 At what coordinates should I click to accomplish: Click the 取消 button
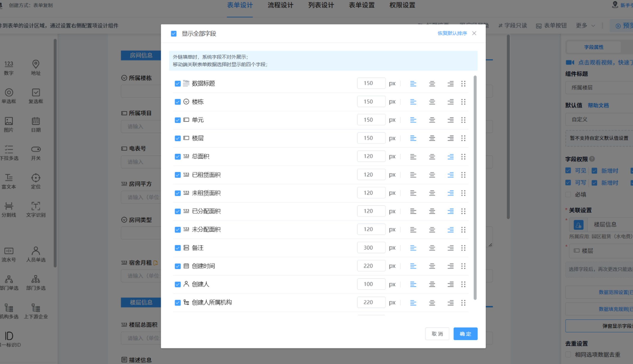click(x=437, y=334)
